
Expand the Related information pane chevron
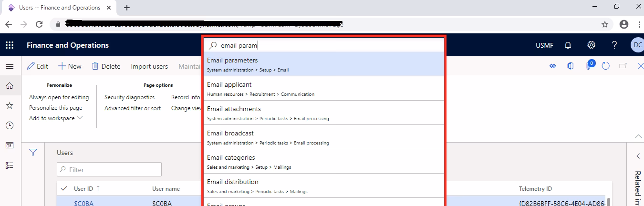(x=638, y=156)
